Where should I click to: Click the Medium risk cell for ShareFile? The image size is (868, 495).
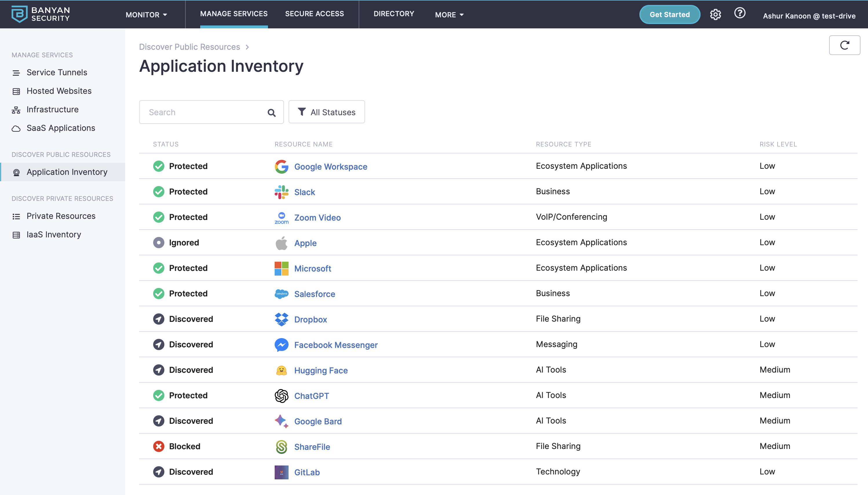click(x=775, y=446)
